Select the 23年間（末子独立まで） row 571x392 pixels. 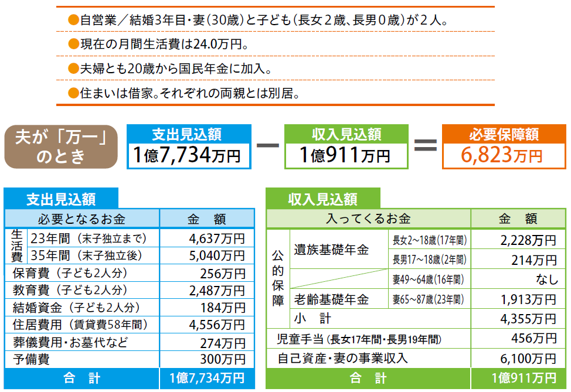pyautogui.click(x=92, y=238)
